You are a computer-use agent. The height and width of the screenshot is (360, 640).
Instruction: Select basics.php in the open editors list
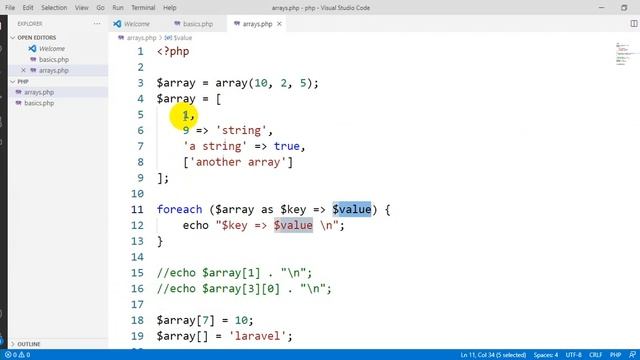pyautogui.click(x=54, y=60)
